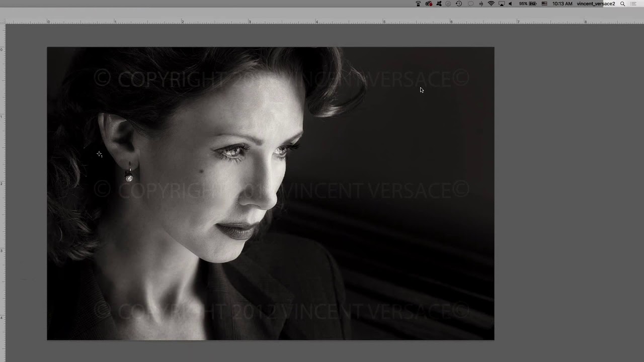Open Spotlight search magnifier
The height and width of the screenshot is (362, 644).
[x=622, y=4]
